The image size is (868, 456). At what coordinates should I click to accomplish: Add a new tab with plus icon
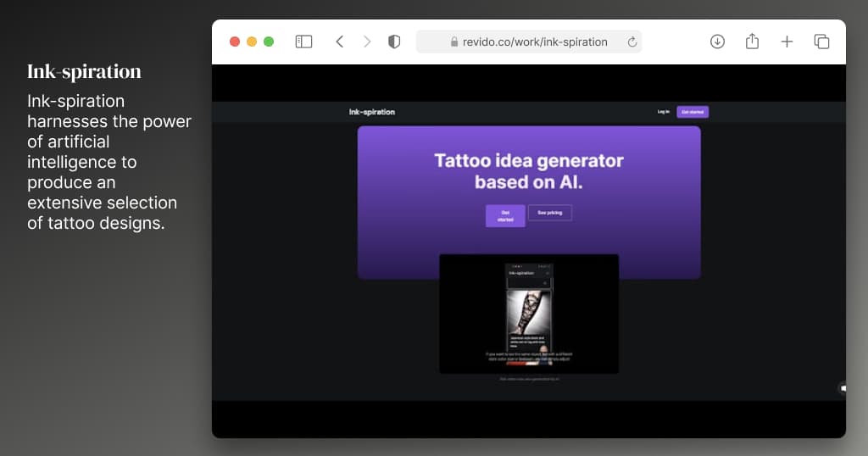click(x=787, y=42)
